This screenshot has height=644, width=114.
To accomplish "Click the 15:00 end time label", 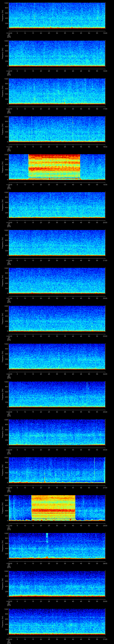I will tap(105, 33).
